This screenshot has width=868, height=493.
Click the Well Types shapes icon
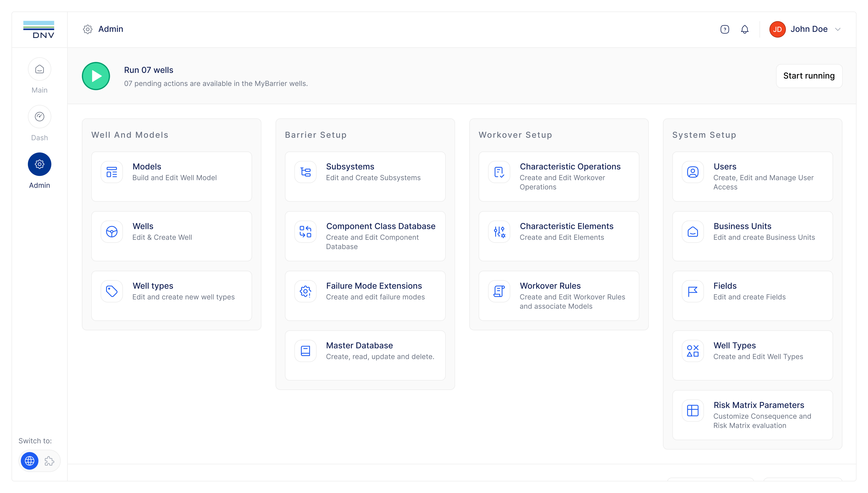(693, 351)
